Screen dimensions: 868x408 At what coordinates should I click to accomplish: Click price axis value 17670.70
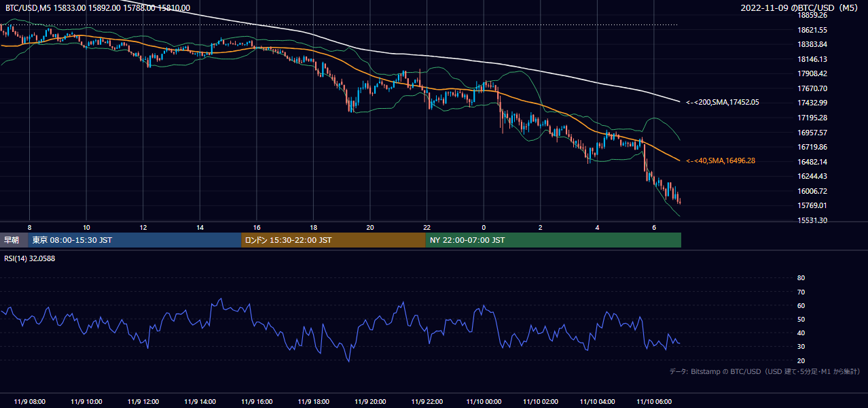coord(812,88)
